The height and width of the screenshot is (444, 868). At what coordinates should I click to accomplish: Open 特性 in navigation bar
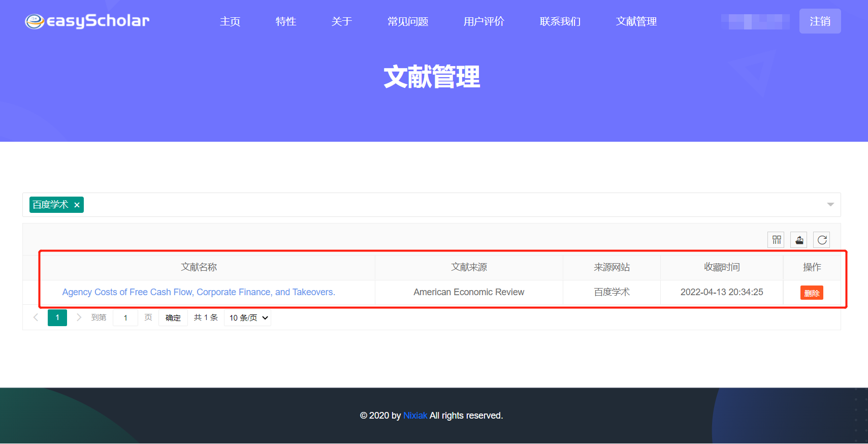coord(286,21)
